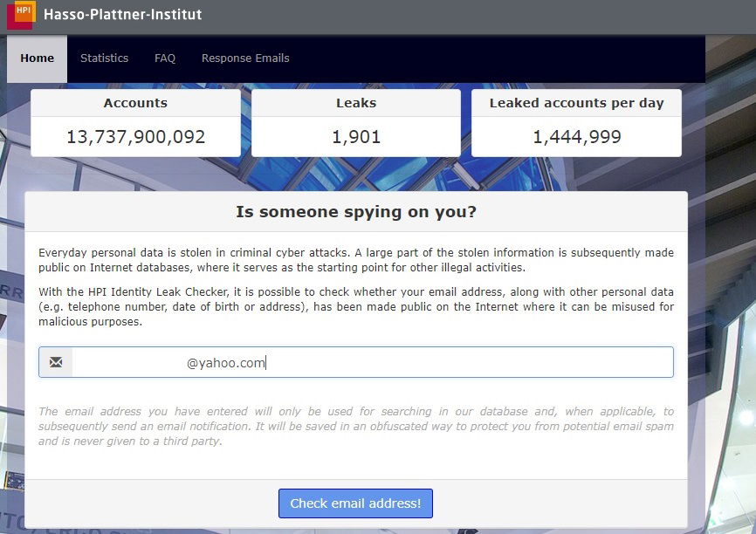The height and width of the screenshot is (534, 756).
Task: Select the Response Emails tab
Action: (244, 58)
